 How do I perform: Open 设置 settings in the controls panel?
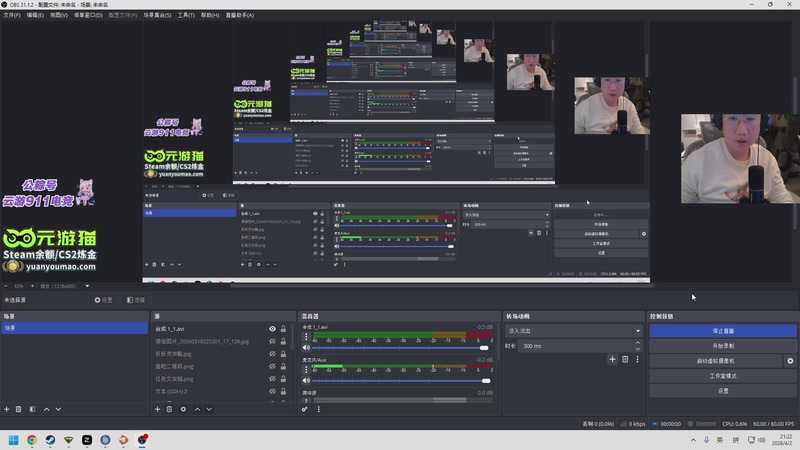point(723,391)
